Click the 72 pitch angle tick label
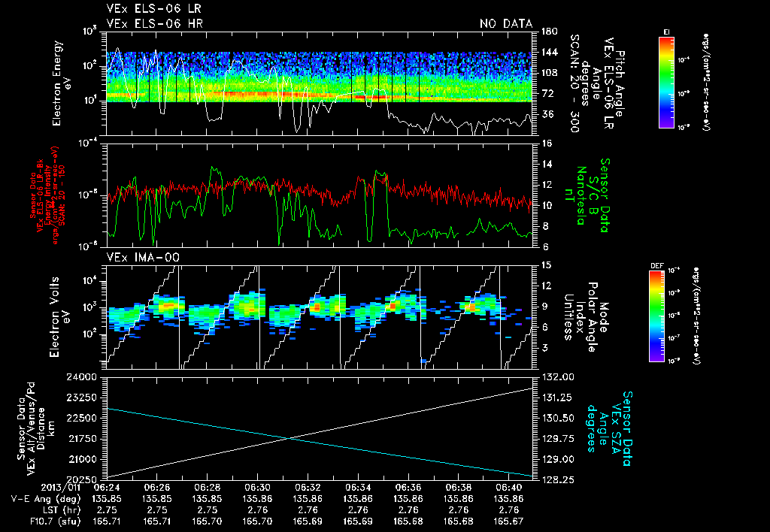Image resolution: width=770 pixels, height=532 pixels. (547, 93)
